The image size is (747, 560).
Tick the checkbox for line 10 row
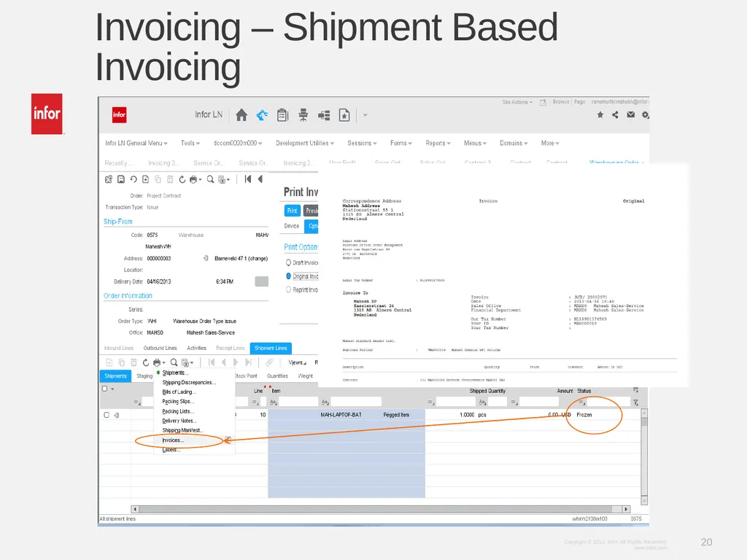tap(107, 415)
